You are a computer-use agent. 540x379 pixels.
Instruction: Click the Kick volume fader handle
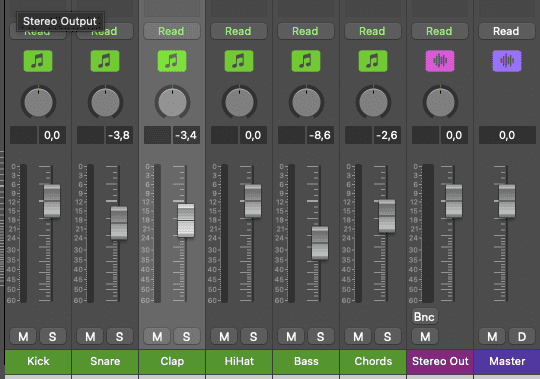(52, 201)
